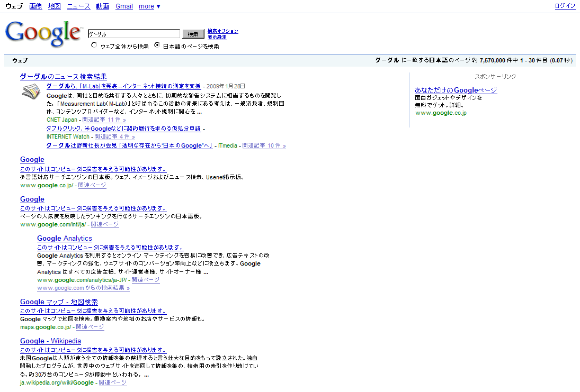The image size is (580, 392).
Task: Go to ニュース in top navigation
Action: coord(78,6)
